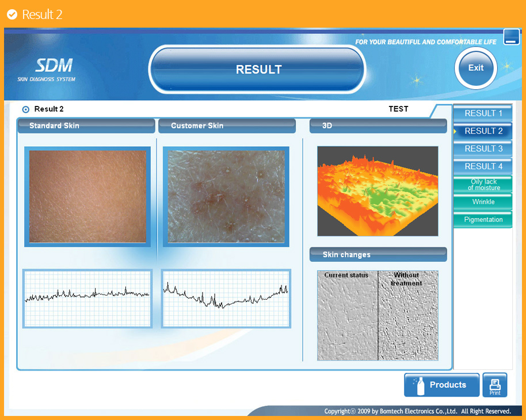Open the RESULT 4 tab
This screenshot has height=420, width=526.
click(x=483, y=167)
